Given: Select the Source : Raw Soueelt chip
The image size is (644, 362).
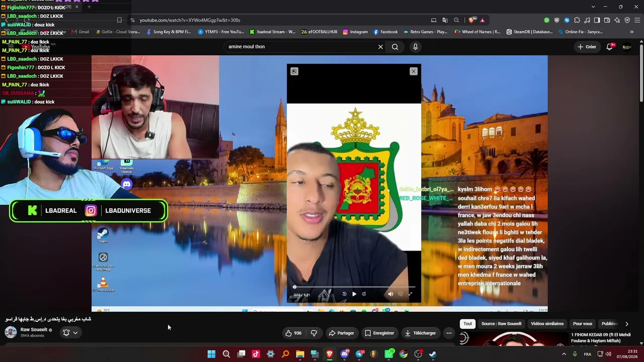Looking at the screenshot, I should pyautogui.click(x=502, y=324).
